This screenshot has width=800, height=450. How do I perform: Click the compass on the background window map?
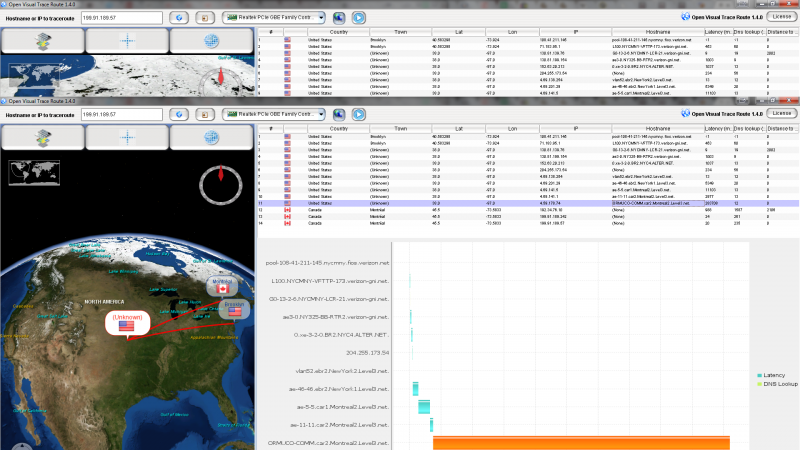pyautogui.click(x=220, y=82)
